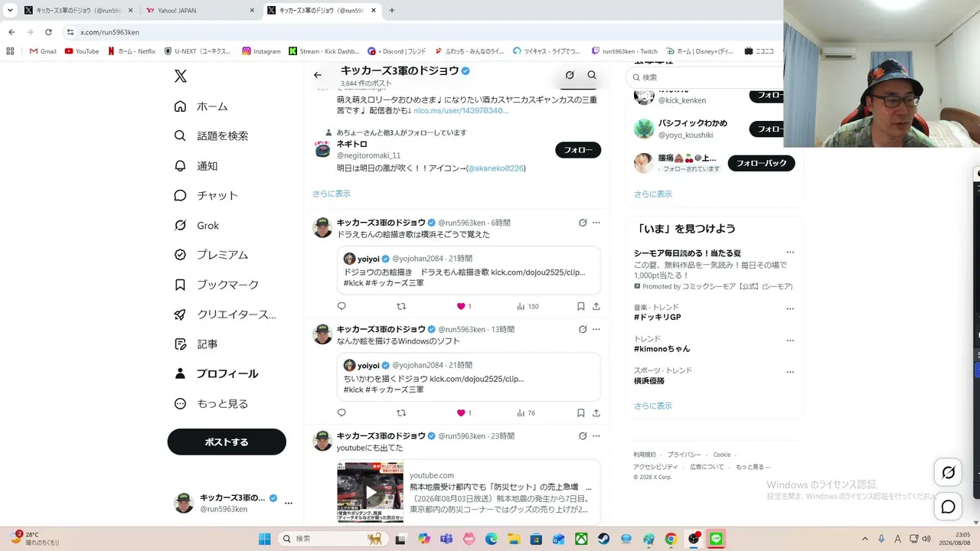The width and height of the screenshot is (980, 551).
Task: Share the なんか絵を描けるWindowsのソフト post
Action: point(596,412)
